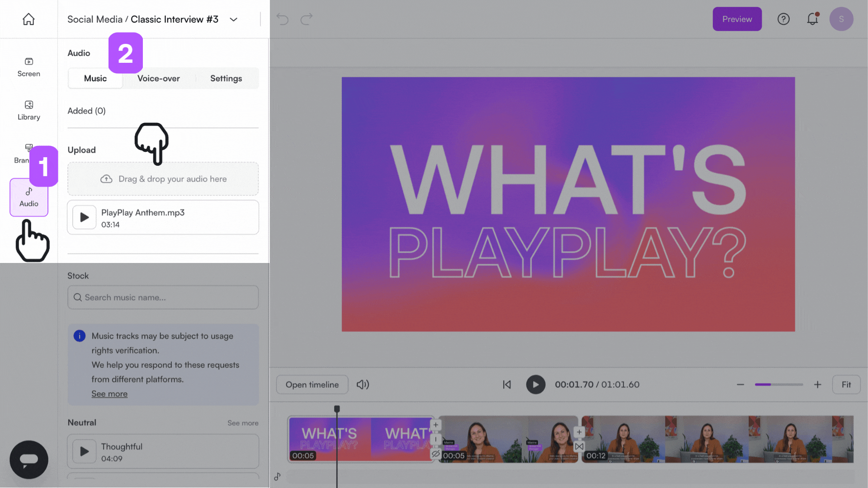
Task: Select the third interview clip 00:12
Action: [717, 439]
